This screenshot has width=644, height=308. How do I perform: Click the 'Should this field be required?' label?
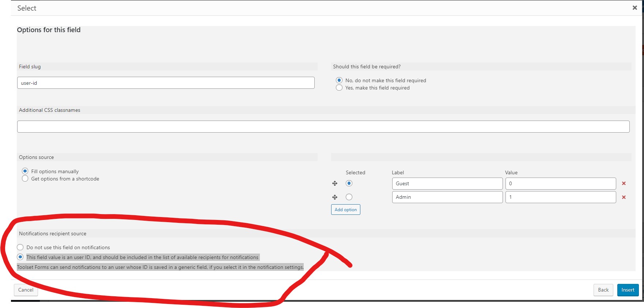click(x=367, y=66)
